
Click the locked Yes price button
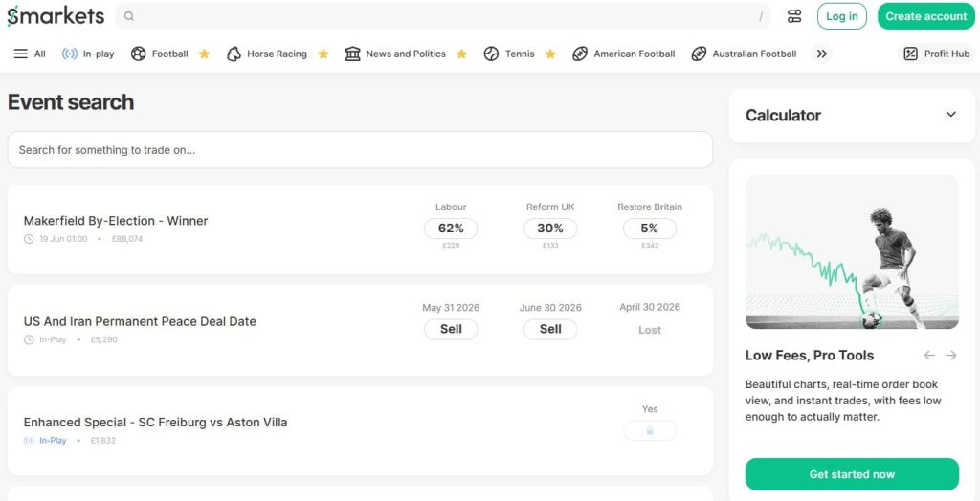pyautogui.click(x=650, y=430)
